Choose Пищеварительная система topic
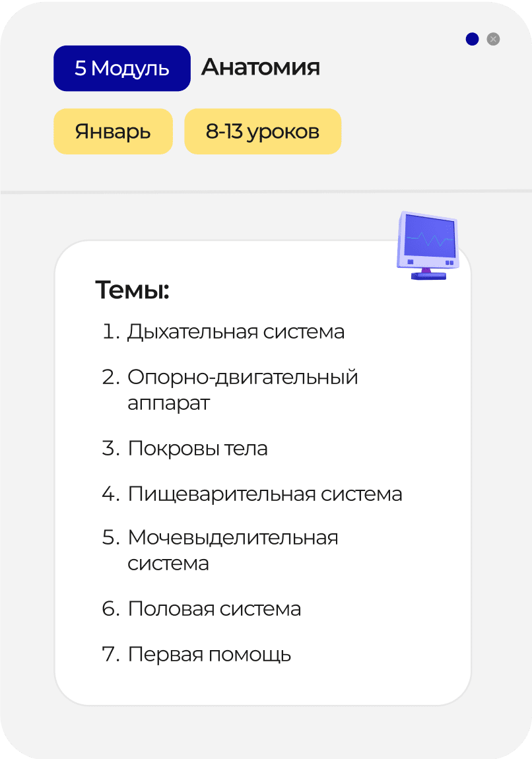The height and width of the screenshot is (759, 532). click(x=265, y=494)
